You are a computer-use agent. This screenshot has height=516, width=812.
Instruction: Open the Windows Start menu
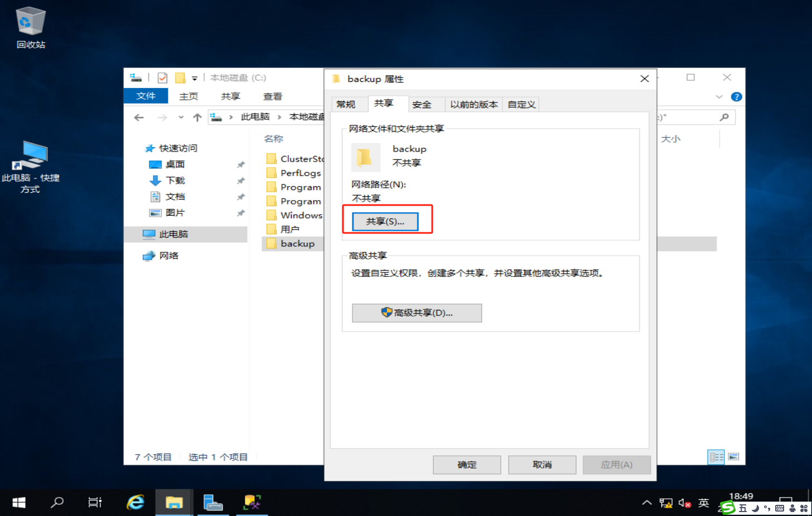click(x=19, y=503)
